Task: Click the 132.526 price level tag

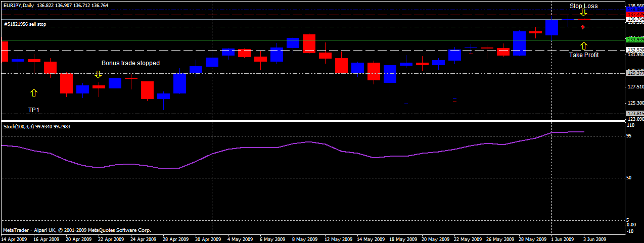Action: tap(634, 50)
